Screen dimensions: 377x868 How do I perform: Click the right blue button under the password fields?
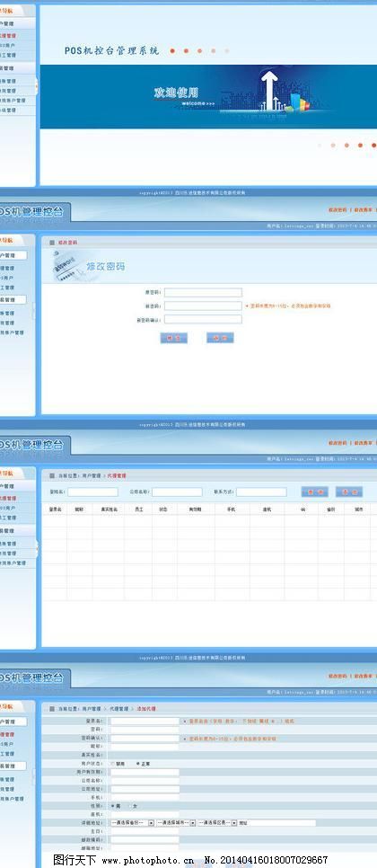tap(220, 338)
